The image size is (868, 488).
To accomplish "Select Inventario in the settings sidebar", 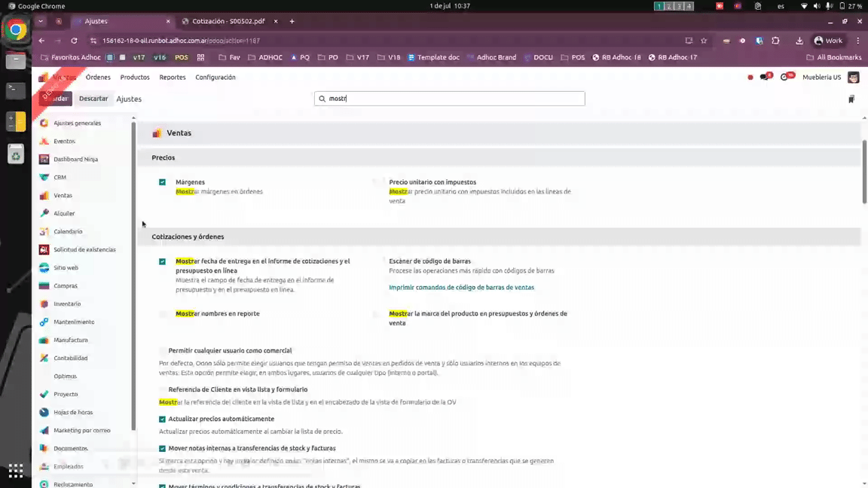I will pyautogui.click(x=66, y=304).
